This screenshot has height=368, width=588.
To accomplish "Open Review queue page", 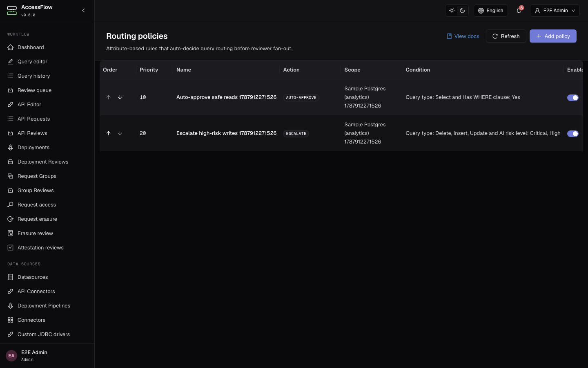I will 47,90.
